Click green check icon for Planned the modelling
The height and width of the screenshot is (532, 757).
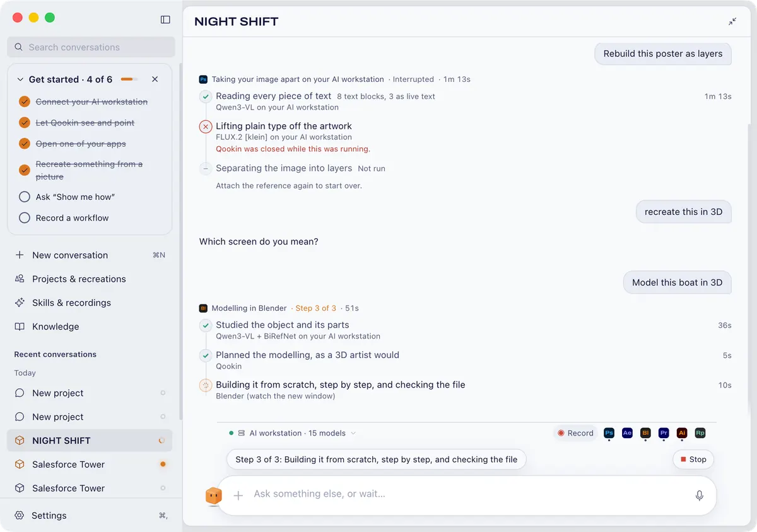206,356
